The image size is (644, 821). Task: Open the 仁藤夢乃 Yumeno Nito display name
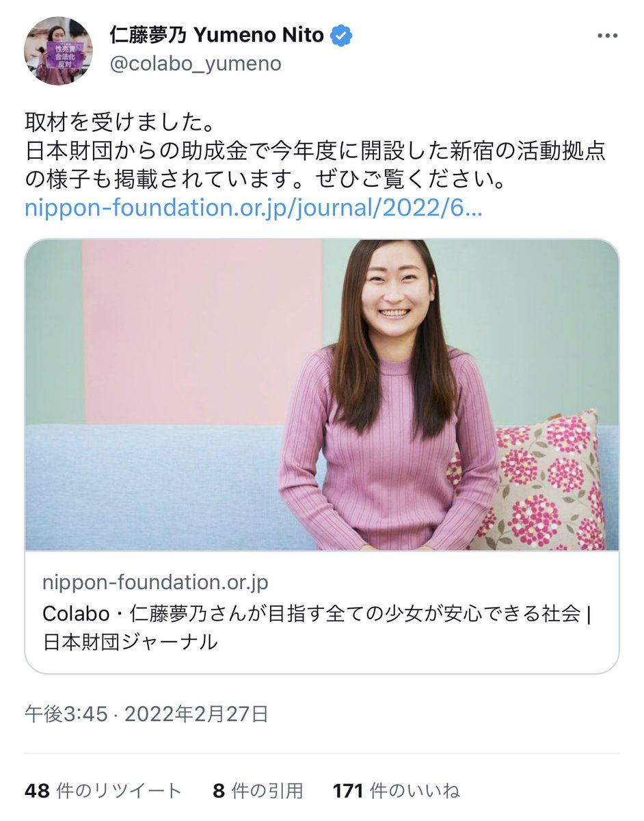(217, 35)
